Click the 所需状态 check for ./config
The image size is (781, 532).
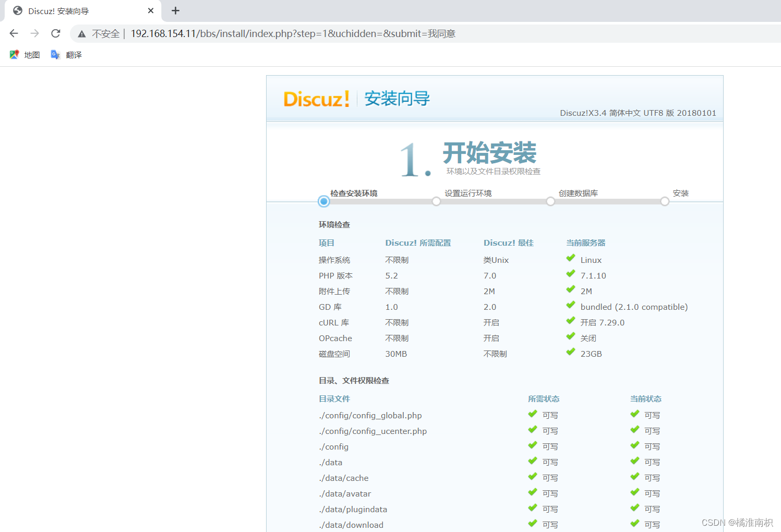click(533, 445)
